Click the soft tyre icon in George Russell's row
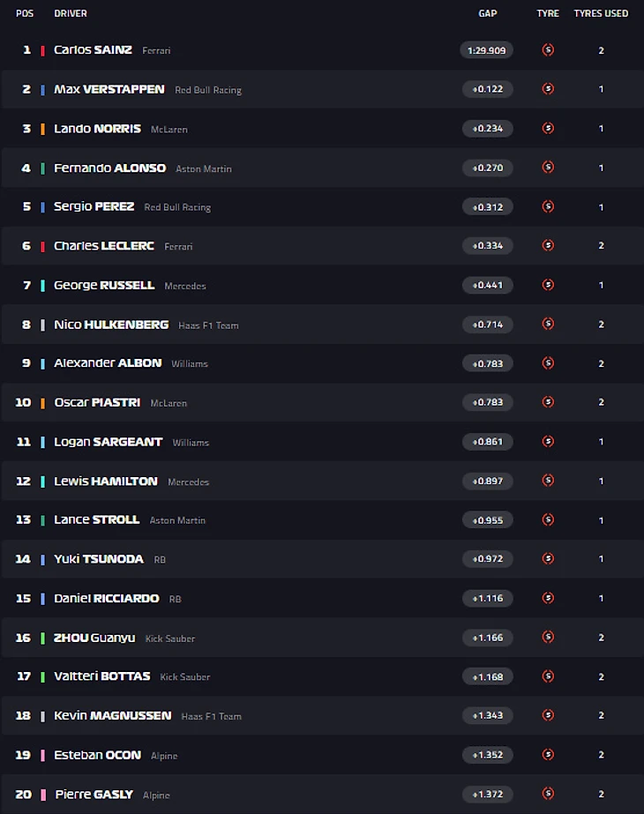Viewport: 644px width, 814px height. coord(548,285)
